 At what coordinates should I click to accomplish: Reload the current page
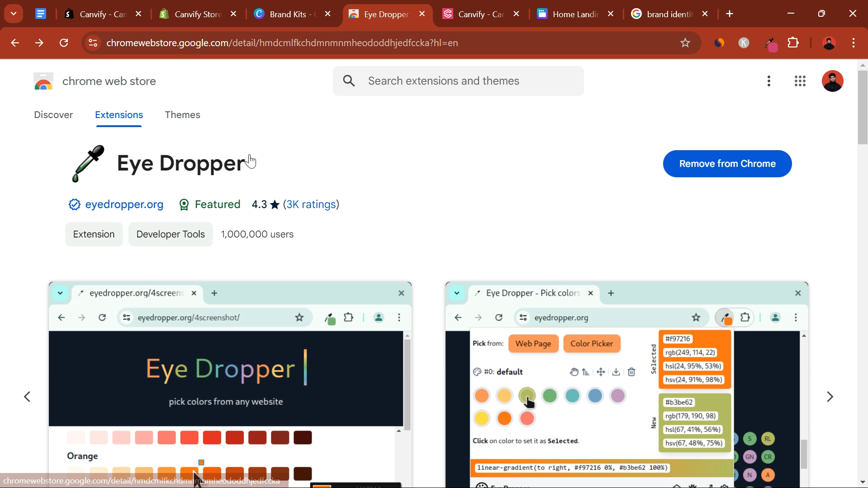[x=64, y=43]
